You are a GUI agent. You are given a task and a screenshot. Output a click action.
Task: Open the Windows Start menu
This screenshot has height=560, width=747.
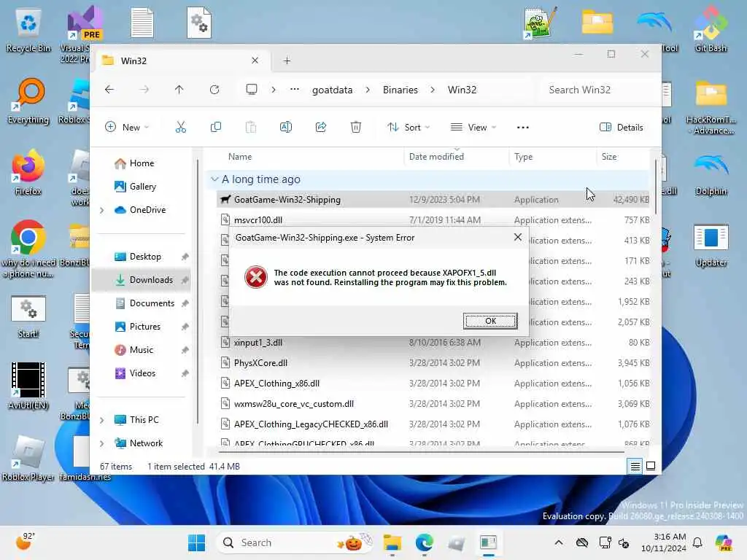pyautogui.click(x=196, y=542)
